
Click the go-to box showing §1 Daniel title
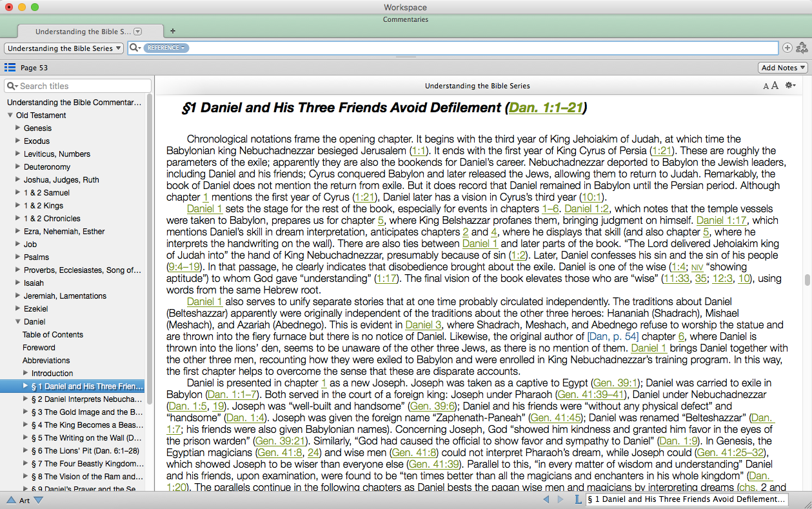688,500
